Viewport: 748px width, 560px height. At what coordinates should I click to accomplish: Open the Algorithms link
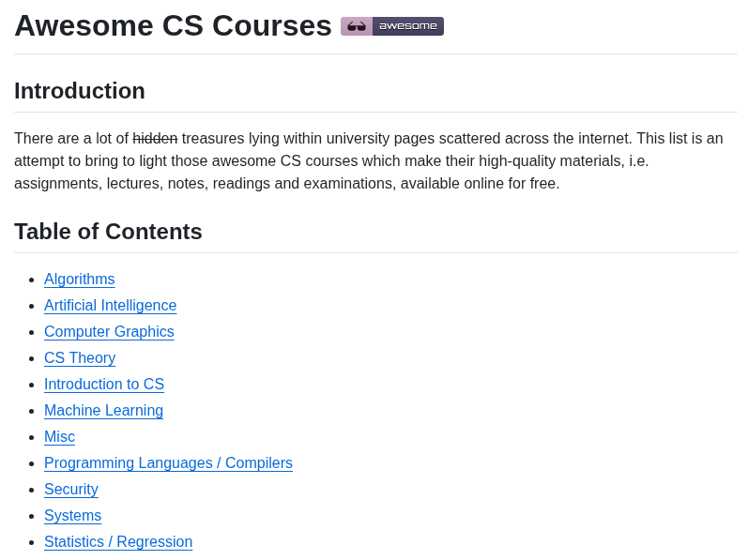point(79,279)
